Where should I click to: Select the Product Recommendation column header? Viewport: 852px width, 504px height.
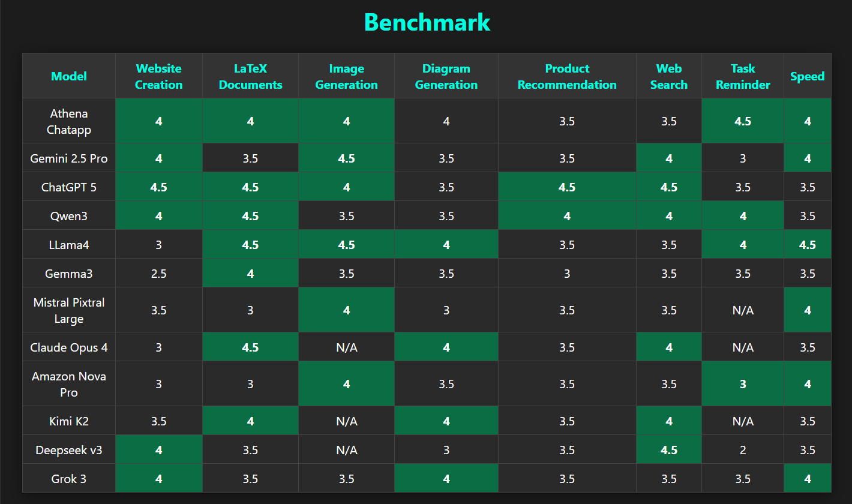point(567,76)
